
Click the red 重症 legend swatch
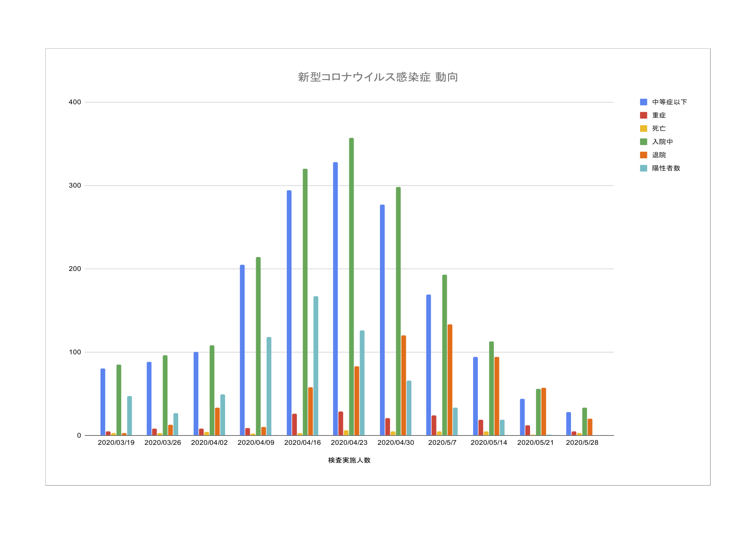[x=643, y=115]
